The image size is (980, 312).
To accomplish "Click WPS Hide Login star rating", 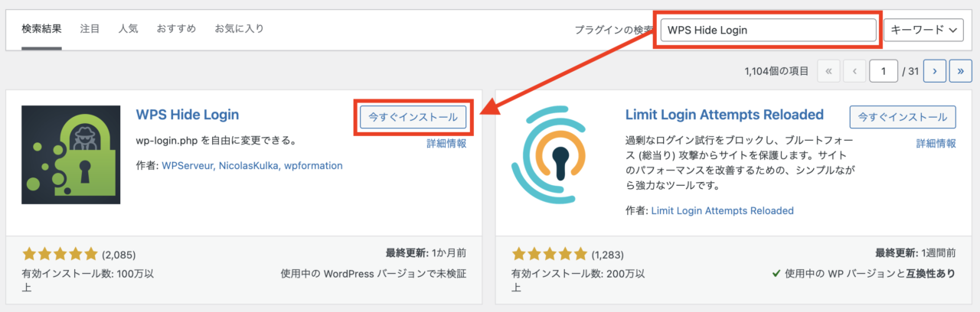I will coord(60,254).
